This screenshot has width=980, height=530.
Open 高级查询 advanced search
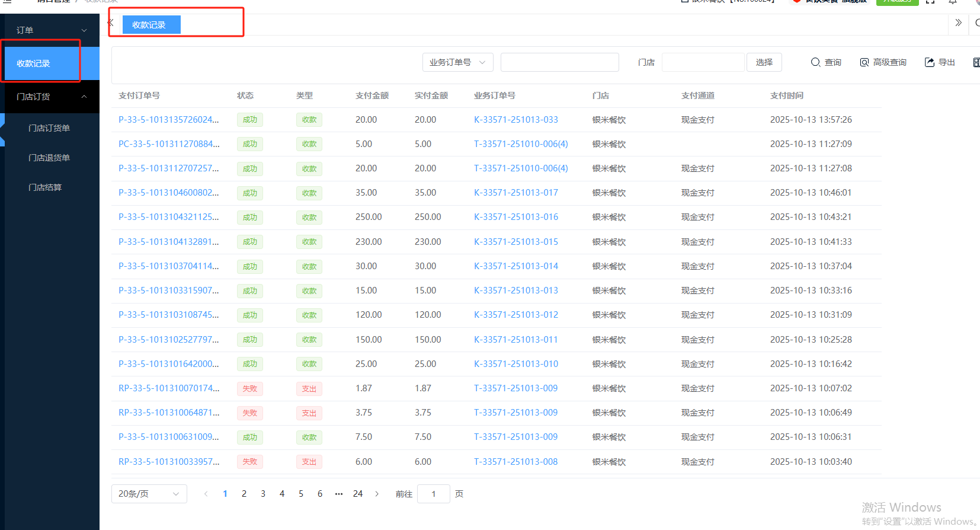pyautogui.click(x=883, y=62)
